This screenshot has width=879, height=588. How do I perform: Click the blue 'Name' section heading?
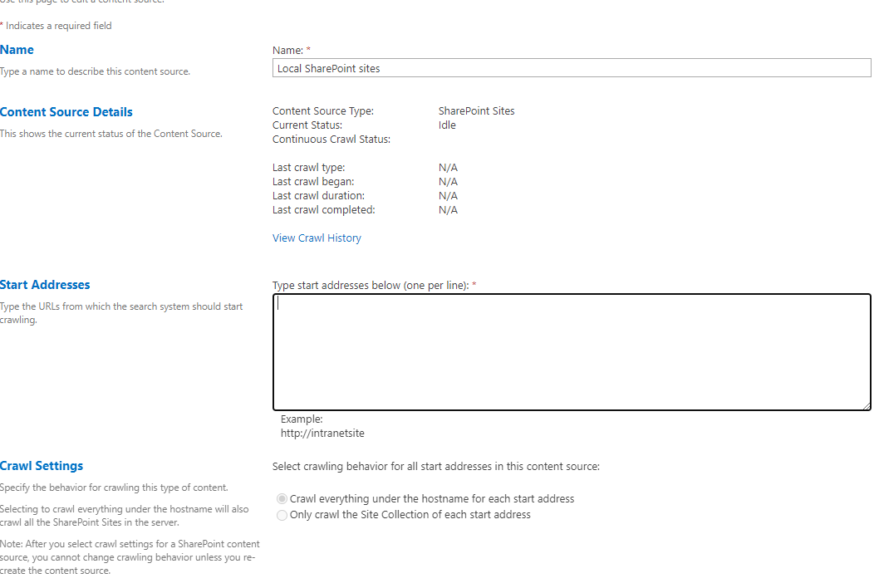point(17,49)
